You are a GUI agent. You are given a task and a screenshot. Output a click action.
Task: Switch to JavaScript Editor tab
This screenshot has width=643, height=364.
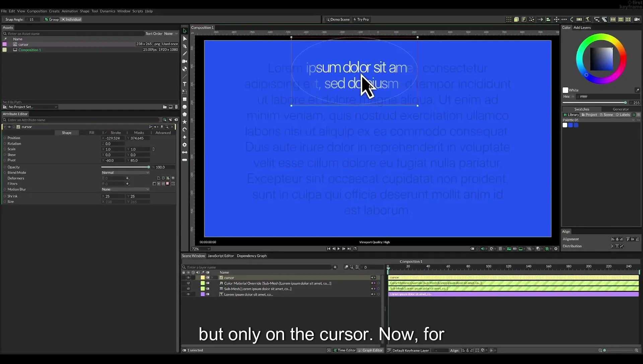[x=221, y=256]
